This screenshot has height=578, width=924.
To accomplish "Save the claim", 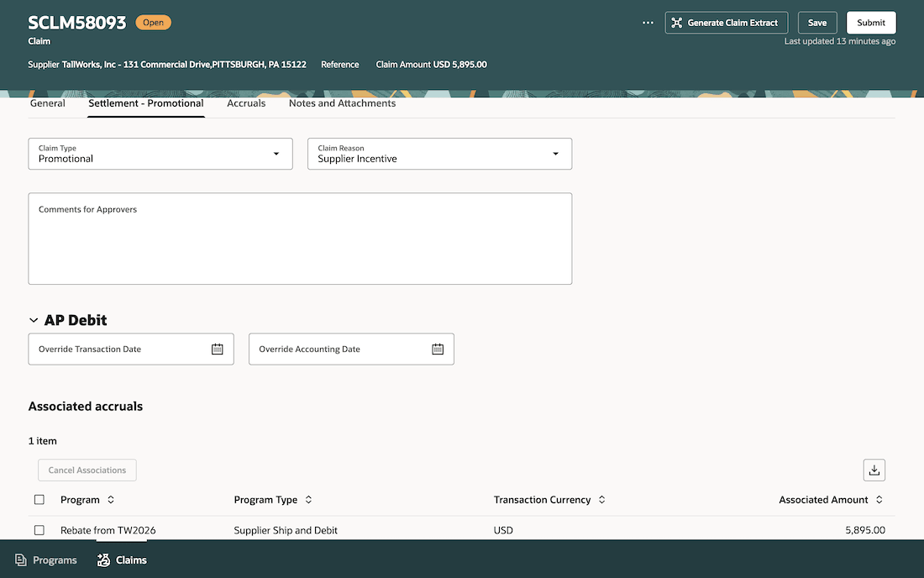I will (x=816, y=23).
